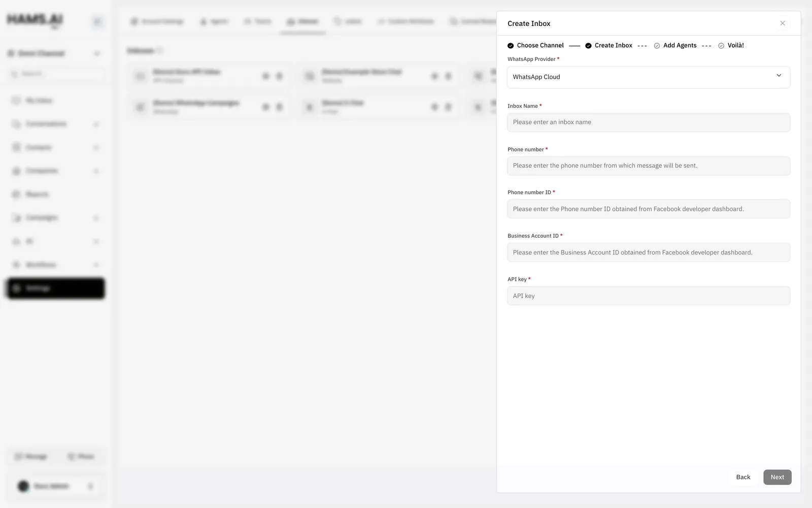Image resolution: width=812 pixels, height=508 pixels.
Task: Click the Next button
Action: click(x=777, y=477)
